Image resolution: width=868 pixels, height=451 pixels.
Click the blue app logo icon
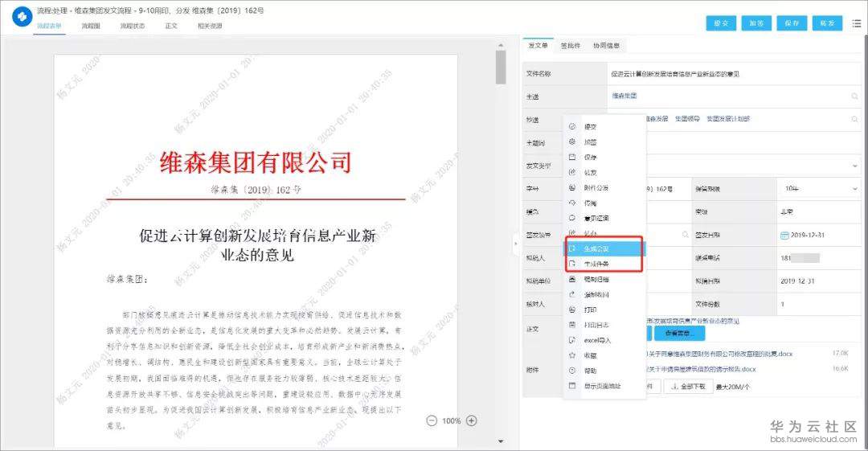coord(23,17)
